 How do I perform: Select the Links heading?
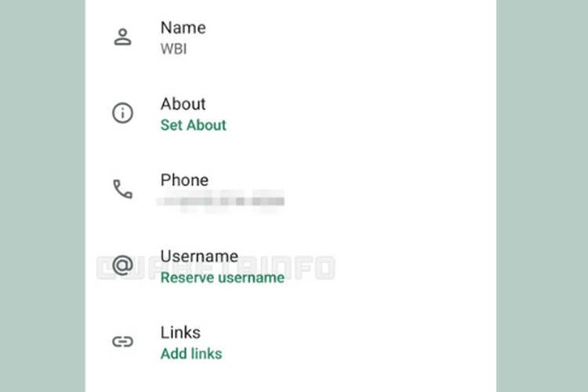(x=180, y=332)
